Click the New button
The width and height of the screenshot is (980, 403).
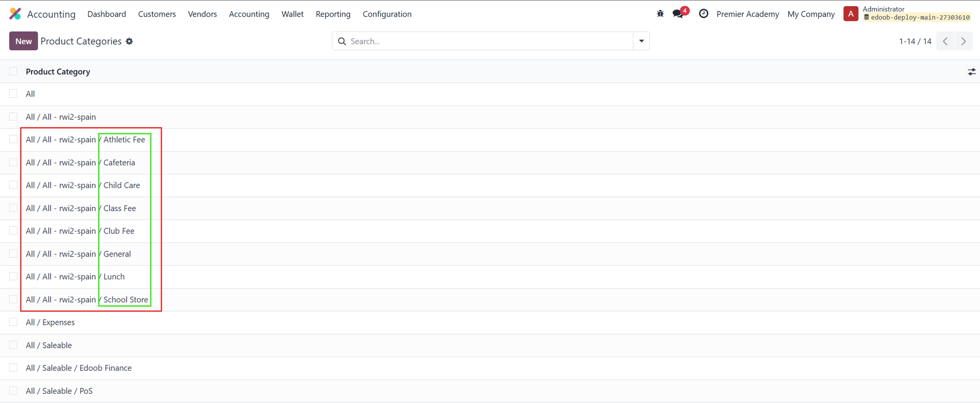[23, 41]
